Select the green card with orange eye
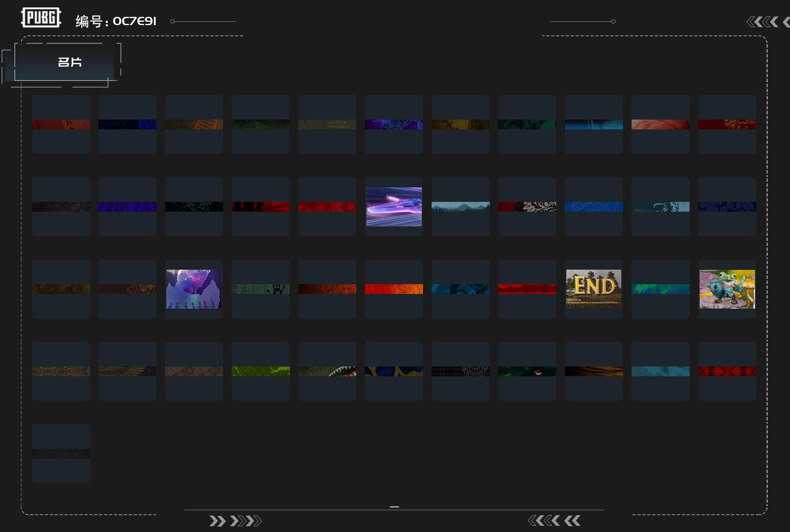 point(527,371)
